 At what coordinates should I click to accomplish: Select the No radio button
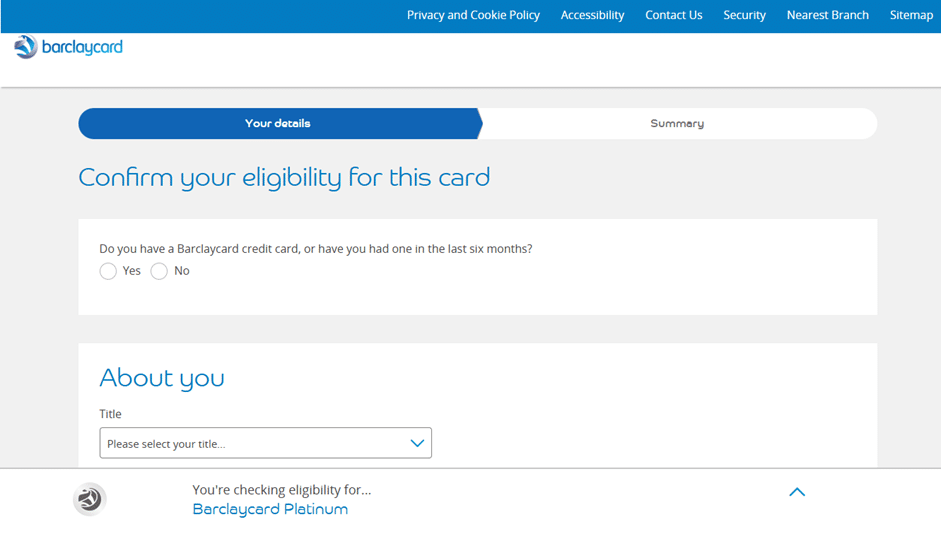[x=159, y=271]
